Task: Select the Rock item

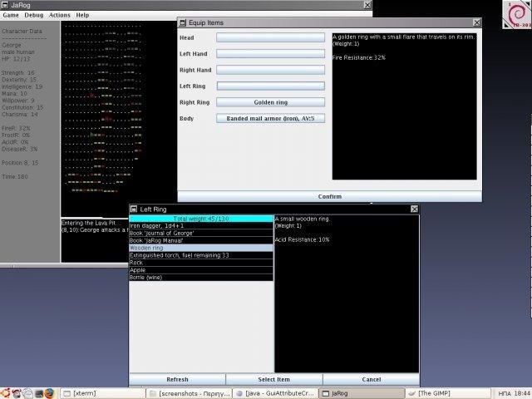Action: pyautogui.click(x=201, y=263)
